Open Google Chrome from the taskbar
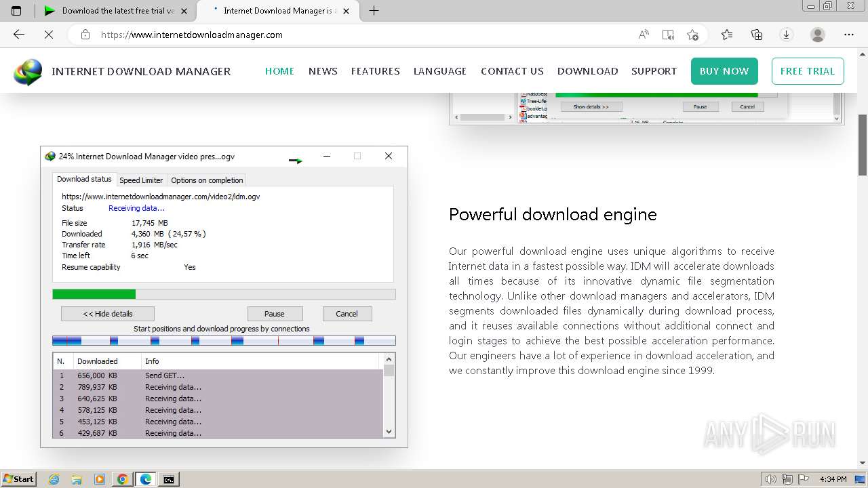868x488 pixels. [123, 479]
